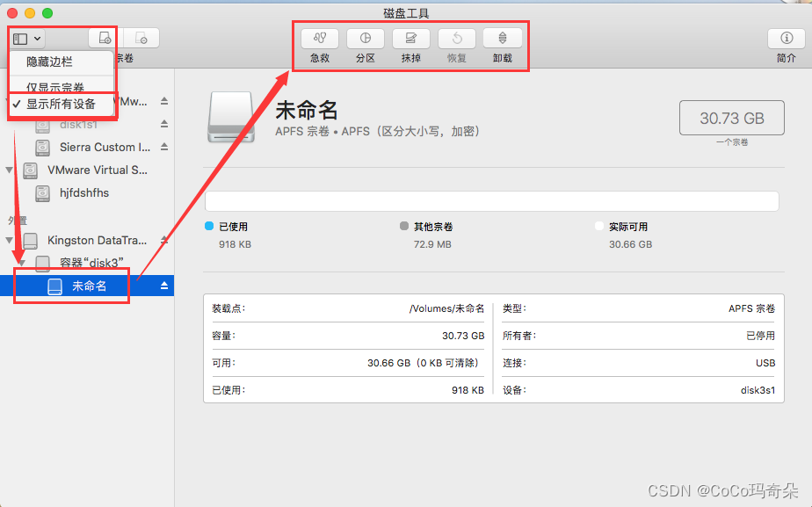Collapse the Kingston DataTraveler tree node
The width and height of the screenshot is (812, 507).
click(10, 240)
